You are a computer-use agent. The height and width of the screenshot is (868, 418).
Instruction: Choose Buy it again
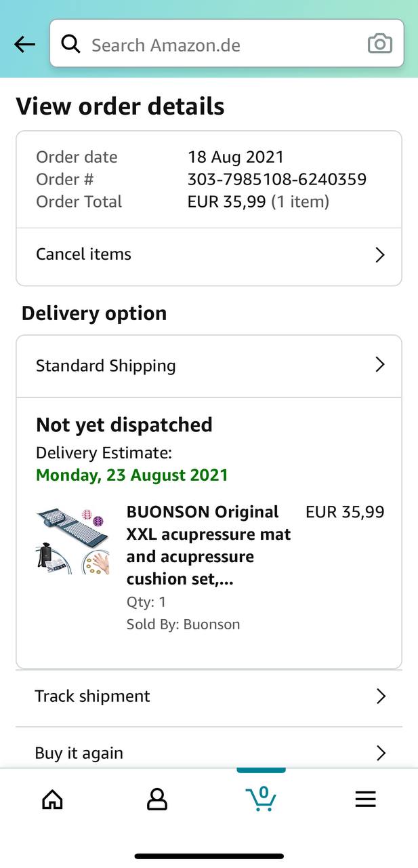pos(209,751)
